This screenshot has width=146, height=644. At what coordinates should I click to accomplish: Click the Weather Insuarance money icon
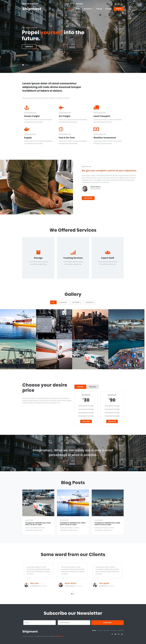[x=96, y=129]
